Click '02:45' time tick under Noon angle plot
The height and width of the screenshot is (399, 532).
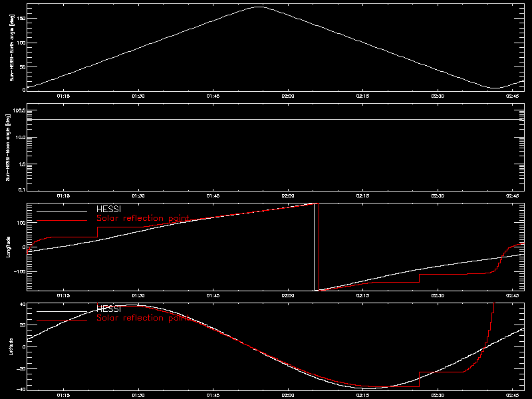tap(512, 196)
